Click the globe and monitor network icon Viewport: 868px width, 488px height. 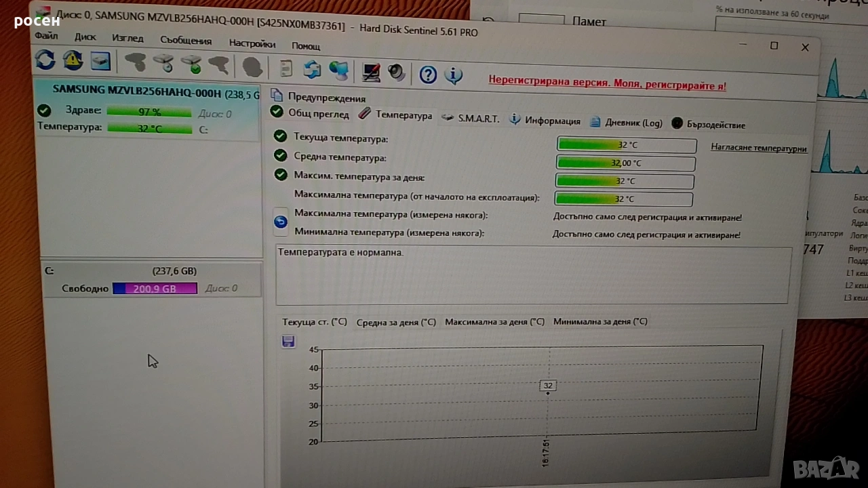[338, 70]
